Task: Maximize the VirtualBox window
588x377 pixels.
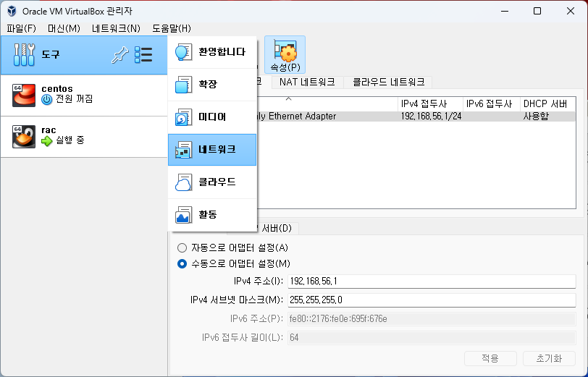Action: 537,12
